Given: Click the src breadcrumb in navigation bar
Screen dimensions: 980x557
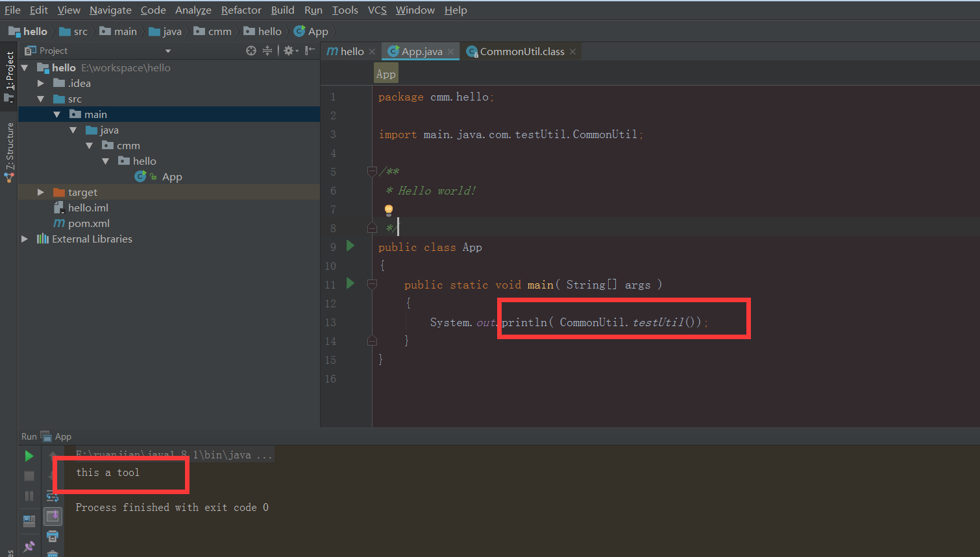Looking at the screenshot, I should pos(73,31).
